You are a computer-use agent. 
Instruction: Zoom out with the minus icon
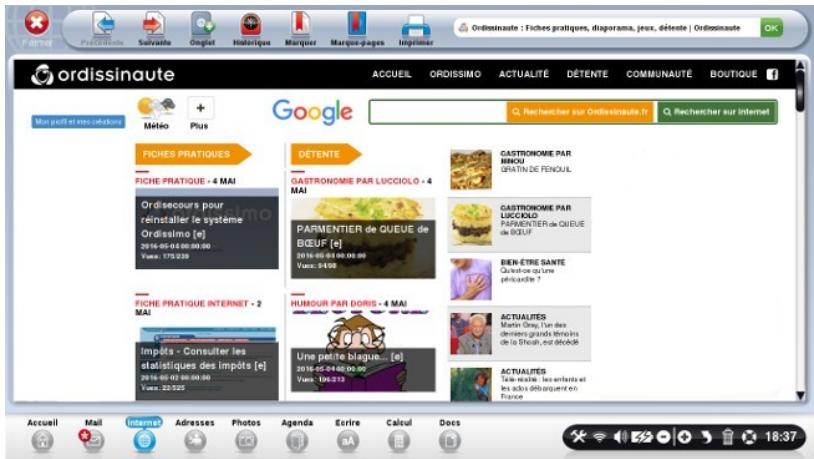663,437
